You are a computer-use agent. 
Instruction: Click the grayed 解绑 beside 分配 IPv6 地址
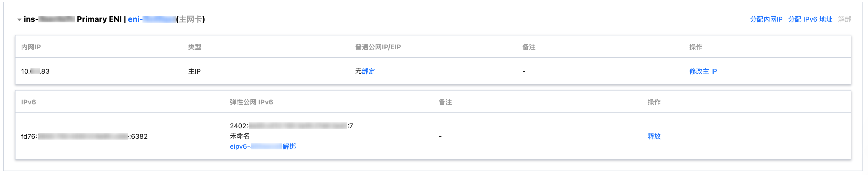coord(844,19)
